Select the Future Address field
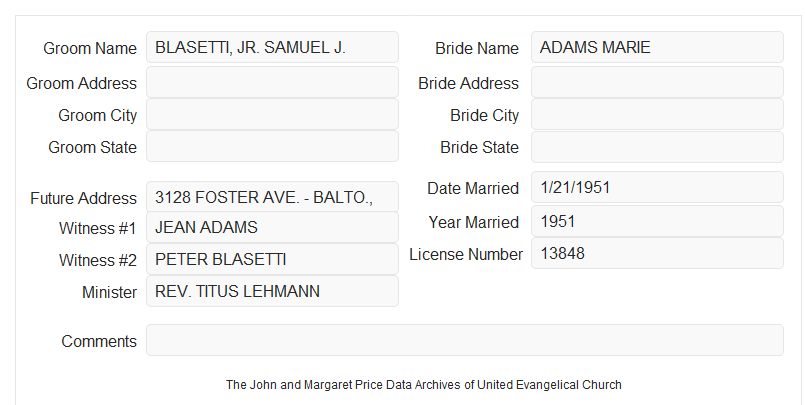The height and width of the screenshot is (405, 805). (272, 197)
